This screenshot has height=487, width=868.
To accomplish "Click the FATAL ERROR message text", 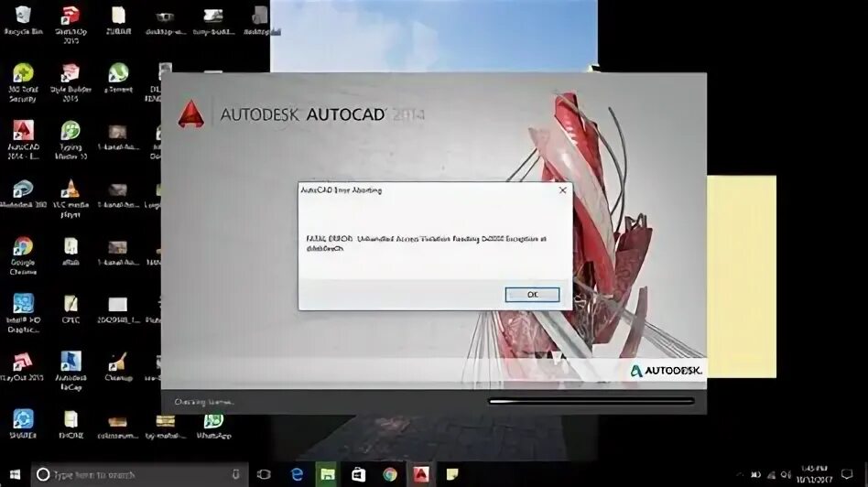I will [426, 243].
